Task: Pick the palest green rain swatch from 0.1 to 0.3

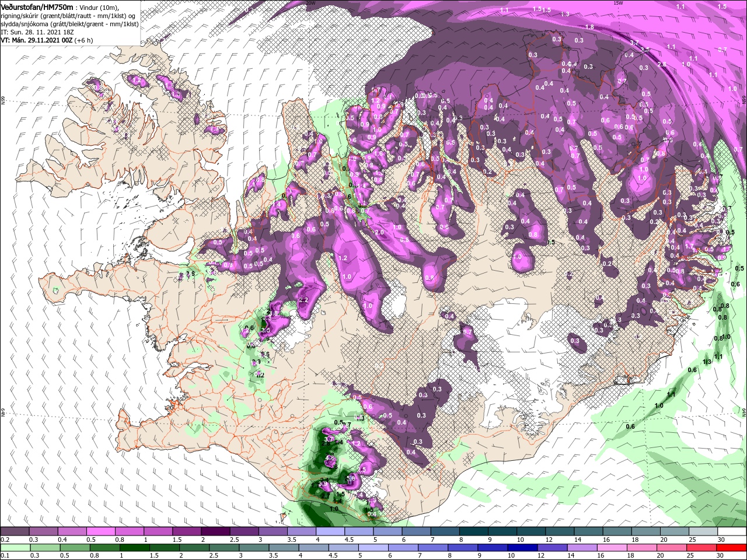Action: (x=15, y=548)
